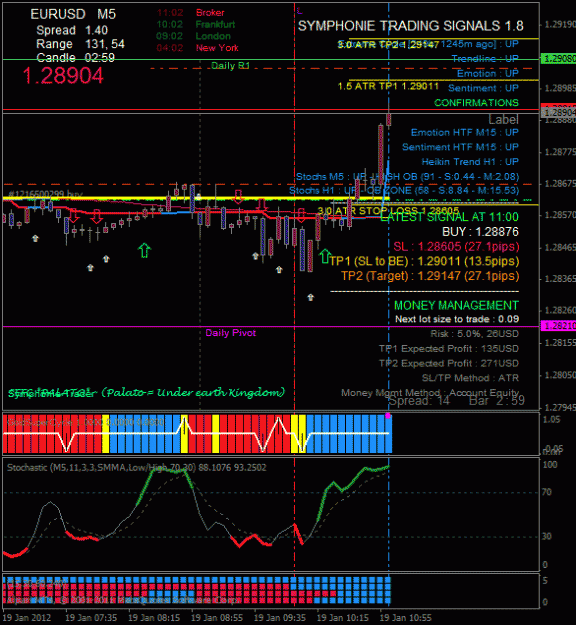The height and width of the screenshot is (625, 576).
Task: Click the Stochs H1 status line
Action: pos(404,191)
